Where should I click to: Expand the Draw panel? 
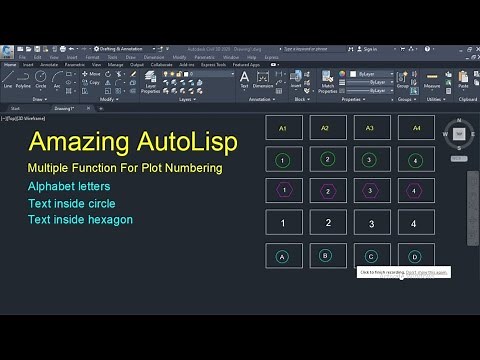40,99
